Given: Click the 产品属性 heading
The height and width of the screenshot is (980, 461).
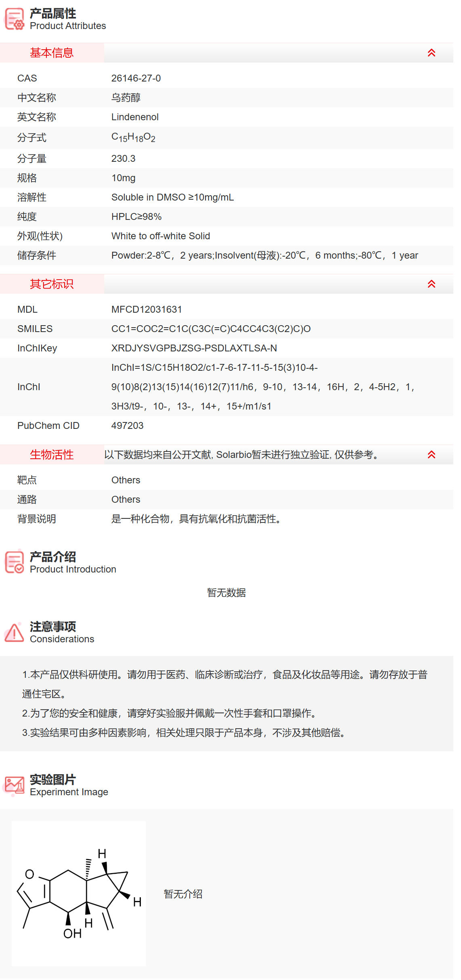Looking at the screenshot, I should 53,14.
